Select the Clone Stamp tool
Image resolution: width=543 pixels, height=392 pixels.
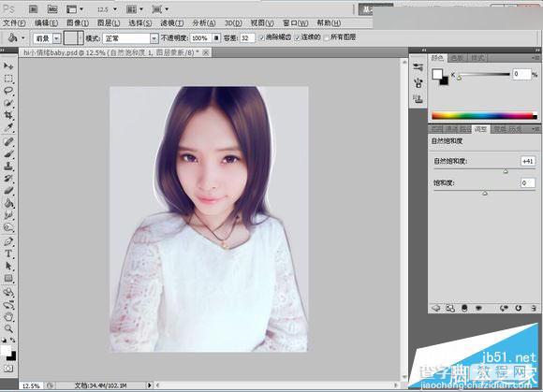coord(8,167)
